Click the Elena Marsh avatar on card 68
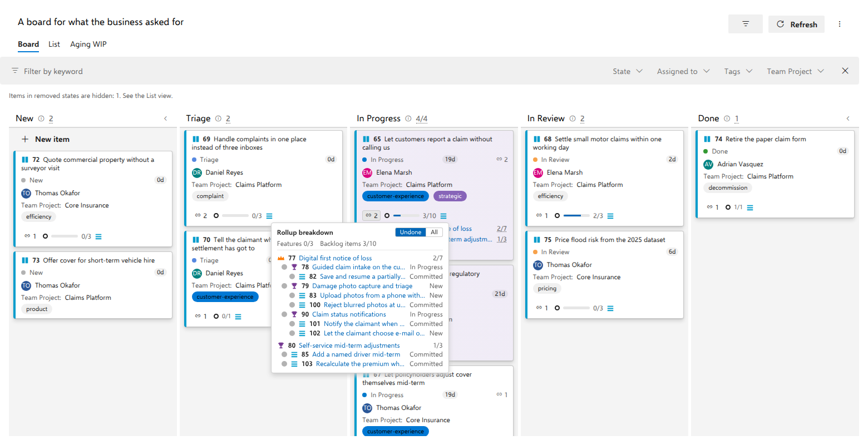 coord(538,172)
